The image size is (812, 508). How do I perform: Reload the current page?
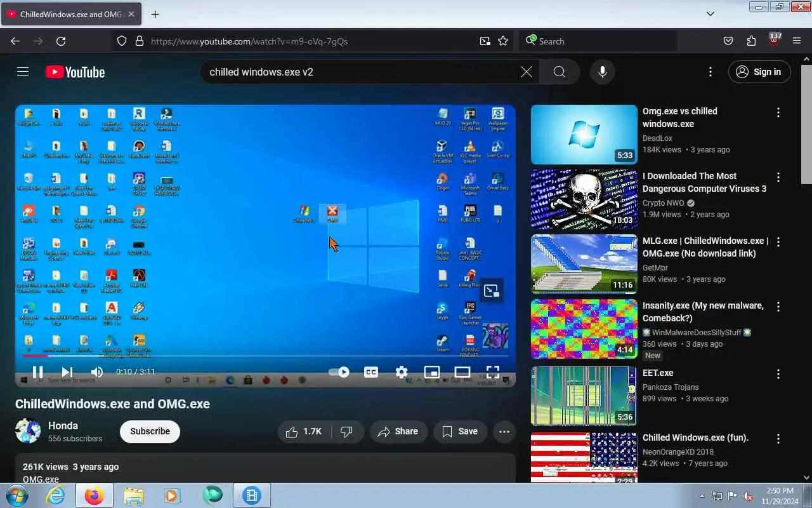[61, 41]
